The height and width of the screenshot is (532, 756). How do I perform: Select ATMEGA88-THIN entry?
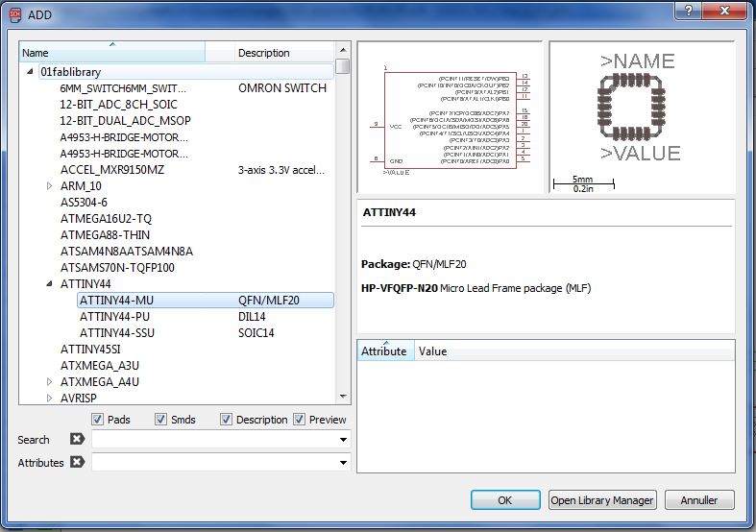105,235
